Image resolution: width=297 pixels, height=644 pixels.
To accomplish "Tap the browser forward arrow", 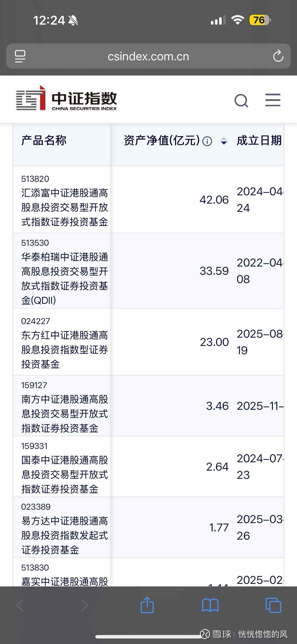I will (x=84, y=606).
